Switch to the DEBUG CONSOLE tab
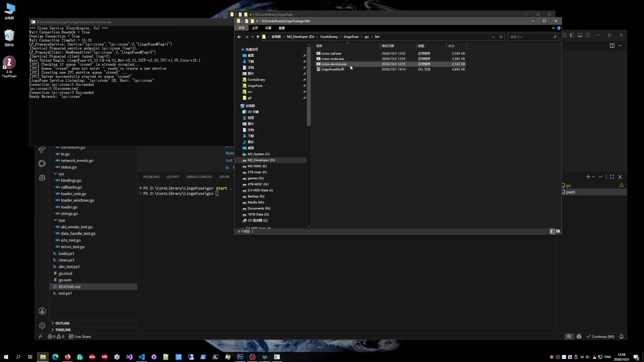The image size is (644, 362). coord(199,177)
